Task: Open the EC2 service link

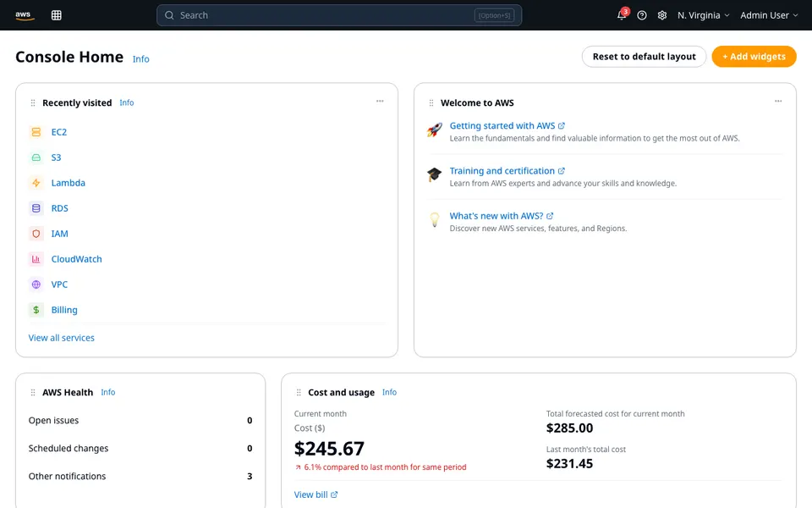Action: click(59, 132)
